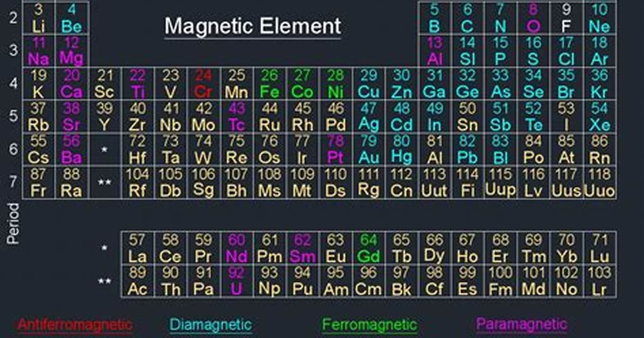
Task: Select the U uranium cell numbered 92
Action: tap(236, 281)
